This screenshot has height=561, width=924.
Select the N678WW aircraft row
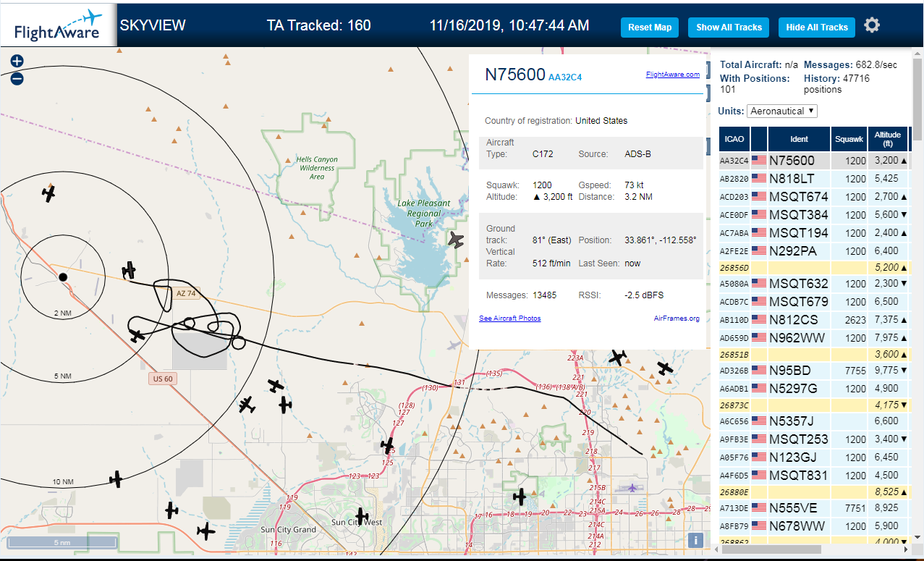814,526
